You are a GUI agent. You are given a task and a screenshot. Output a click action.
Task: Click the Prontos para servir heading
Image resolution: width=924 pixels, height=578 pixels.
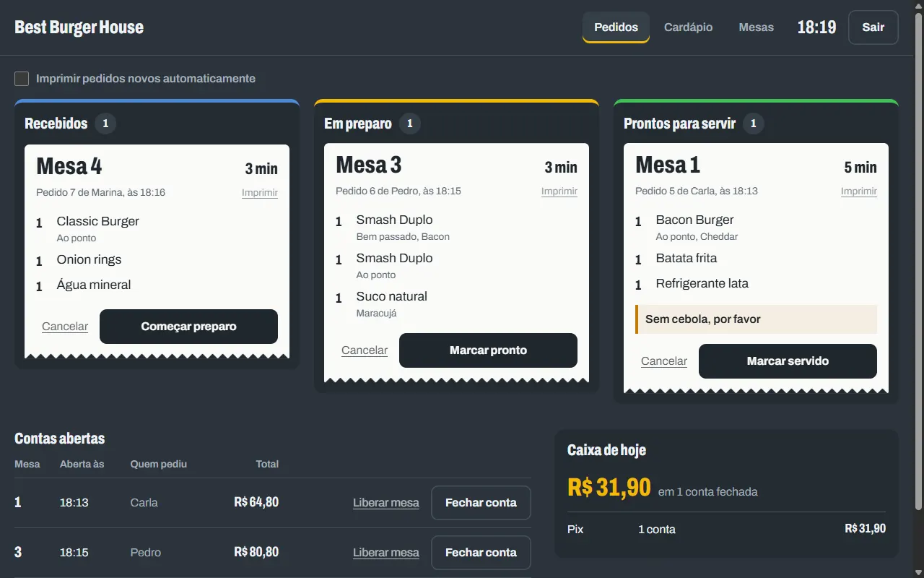pyautogui.click(x=679, y=124)
